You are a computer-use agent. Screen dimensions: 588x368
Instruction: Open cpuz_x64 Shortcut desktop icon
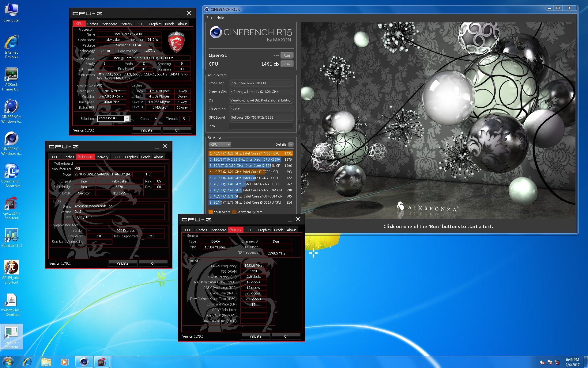(11, 208)
